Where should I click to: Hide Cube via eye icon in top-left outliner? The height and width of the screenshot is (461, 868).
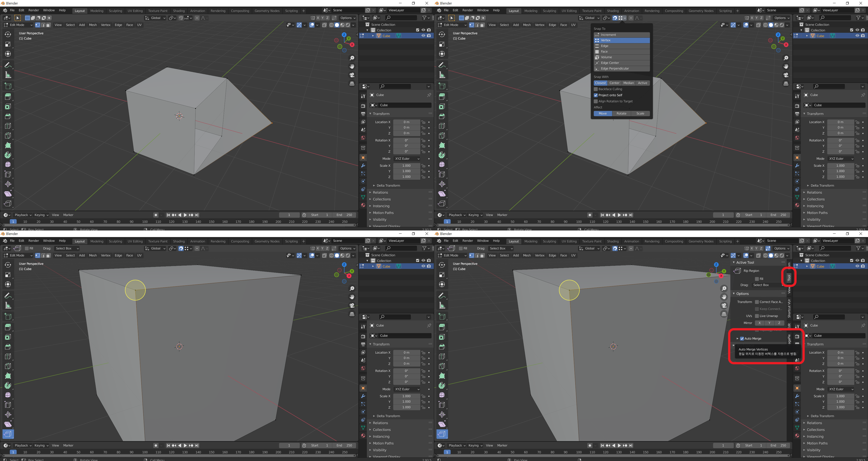(423, 36)
